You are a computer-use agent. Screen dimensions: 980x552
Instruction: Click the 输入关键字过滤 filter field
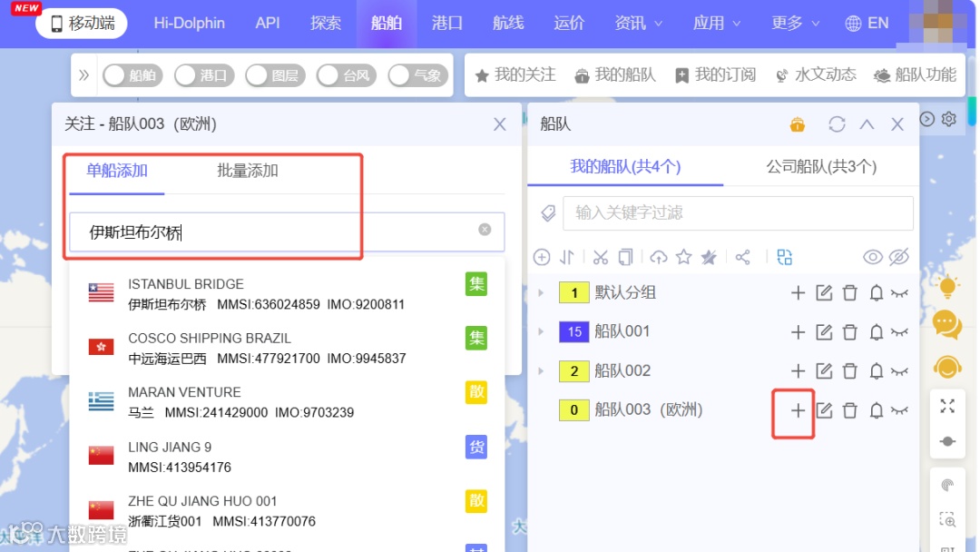pyautogui.click(x=738, y=213)
